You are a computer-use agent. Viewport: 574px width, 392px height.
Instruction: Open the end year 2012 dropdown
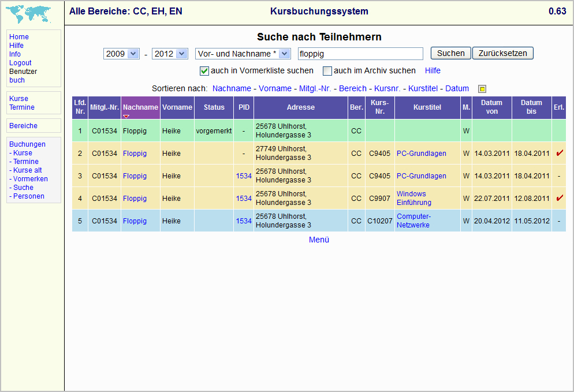pyautogui.click(x=170, y=54)
